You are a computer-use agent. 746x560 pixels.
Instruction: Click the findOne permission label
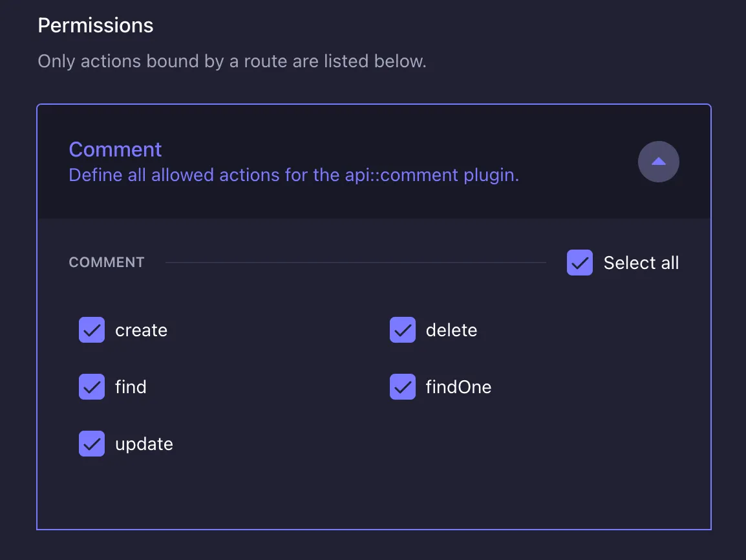coord(458,387)
